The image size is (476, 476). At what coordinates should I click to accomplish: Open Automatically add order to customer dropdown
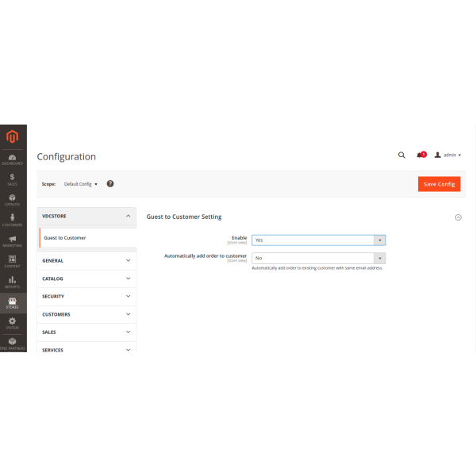pyautogui.click(x=318, y=258)
